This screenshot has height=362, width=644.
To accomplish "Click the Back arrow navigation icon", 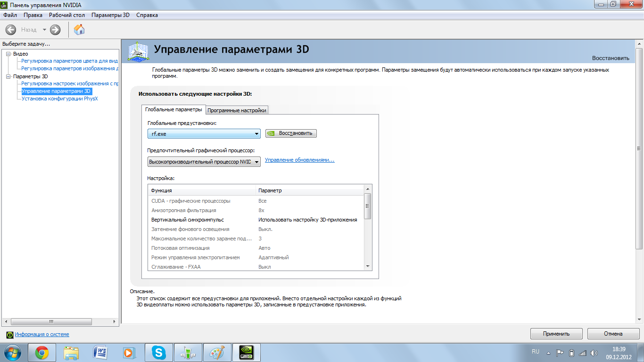I will [10, 30].
